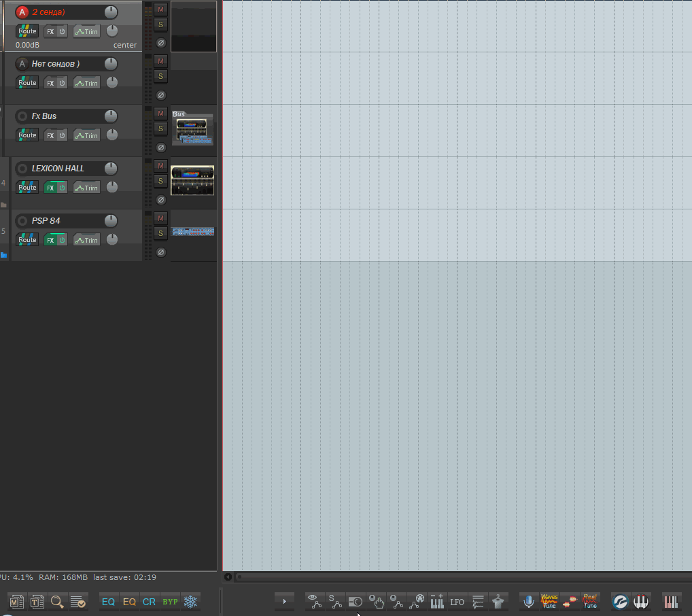Invert phase on the Fx Bus track
Image resolution: width=692 pixels, height=616 pixels.
[161, 148]
